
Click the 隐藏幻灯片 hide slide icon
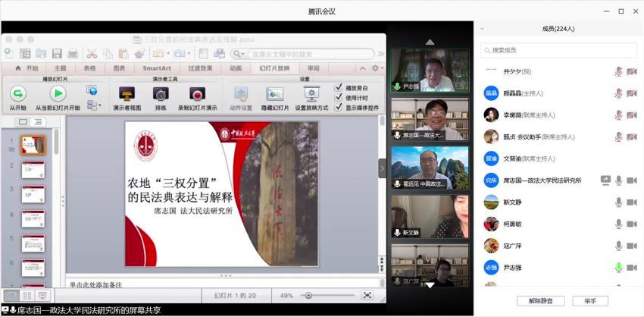[x=275, y=94]
